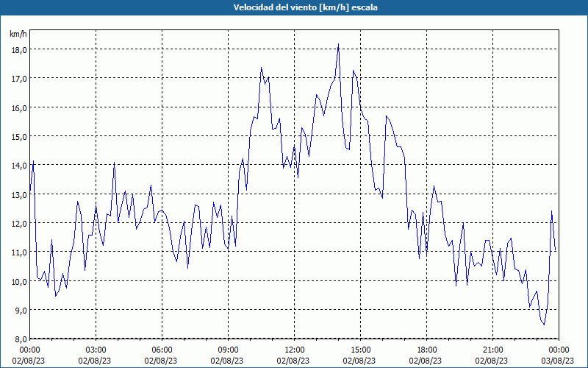Select the 14,0 y-axis label

tap(19, 166)
